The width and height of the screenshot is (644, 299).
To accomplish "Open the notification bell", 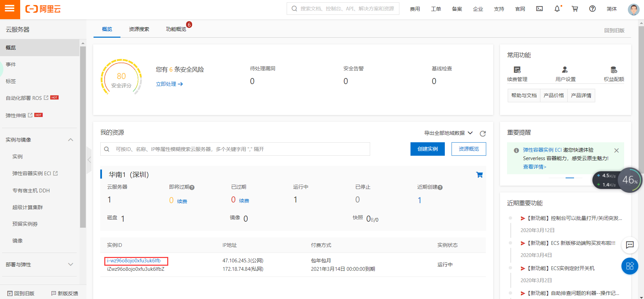I will point(557,9).
